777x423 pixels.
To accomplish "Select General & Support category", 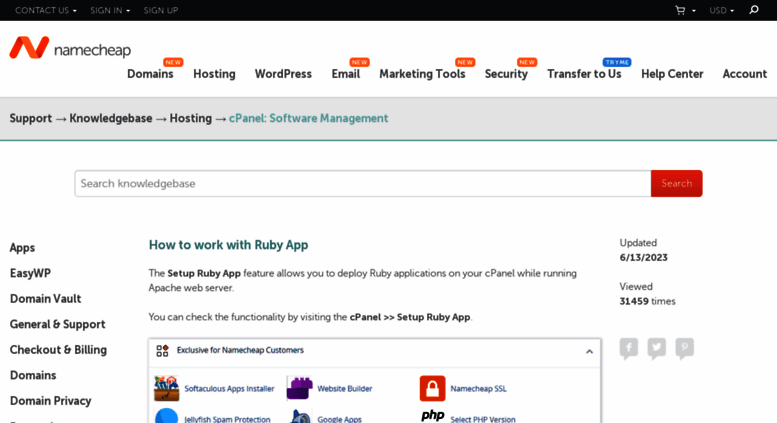I will tap(57, 324).
